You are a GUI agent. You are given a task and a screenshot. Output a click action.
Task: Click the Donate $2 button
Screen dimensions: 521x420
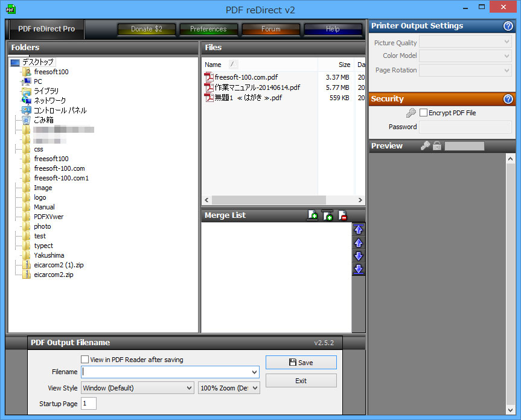point(147,29)
